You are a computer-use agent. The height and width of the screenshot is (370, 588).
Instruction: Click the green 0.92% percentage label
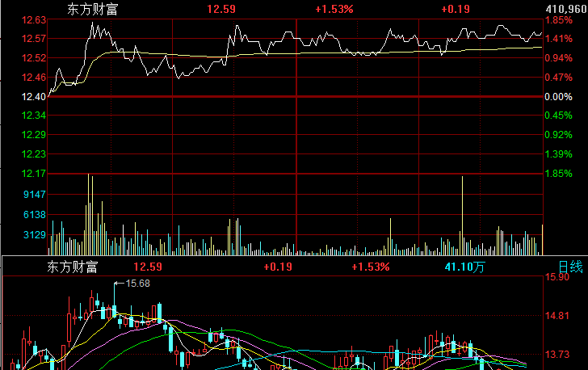click(558, 135)
